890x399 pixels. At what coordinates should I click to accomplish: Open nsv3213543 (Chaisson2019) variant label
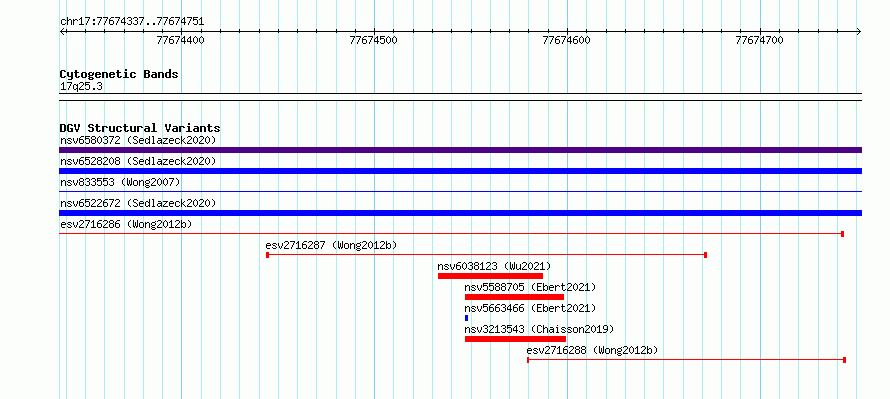coord(539,329)
